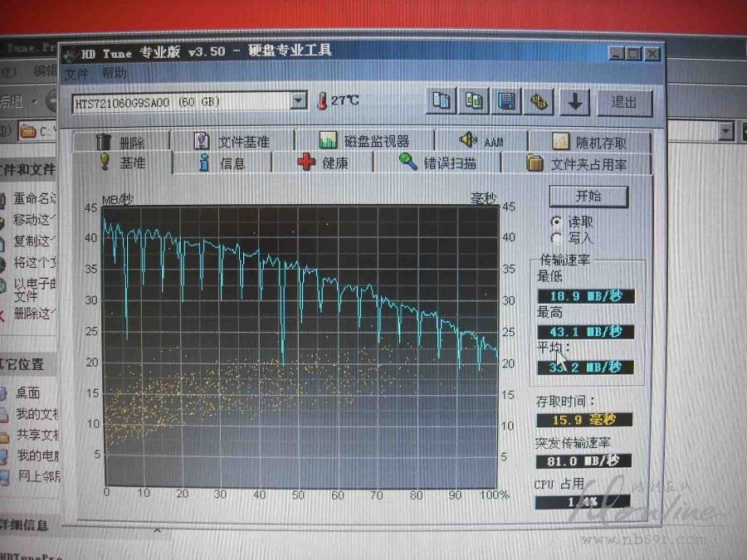
Task: Click the copy text results toolbar icon
Action: click(442, 101)
